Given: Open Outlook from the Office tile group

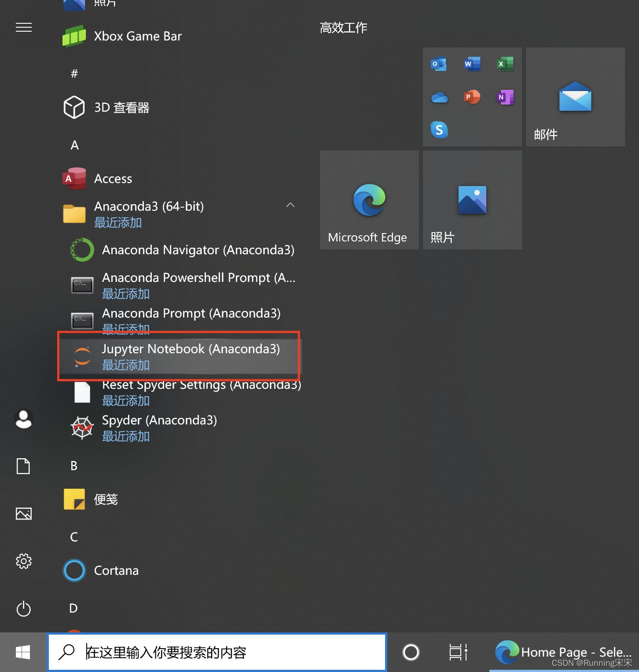Looking at the screenshot, I should [x=439, y=64].
